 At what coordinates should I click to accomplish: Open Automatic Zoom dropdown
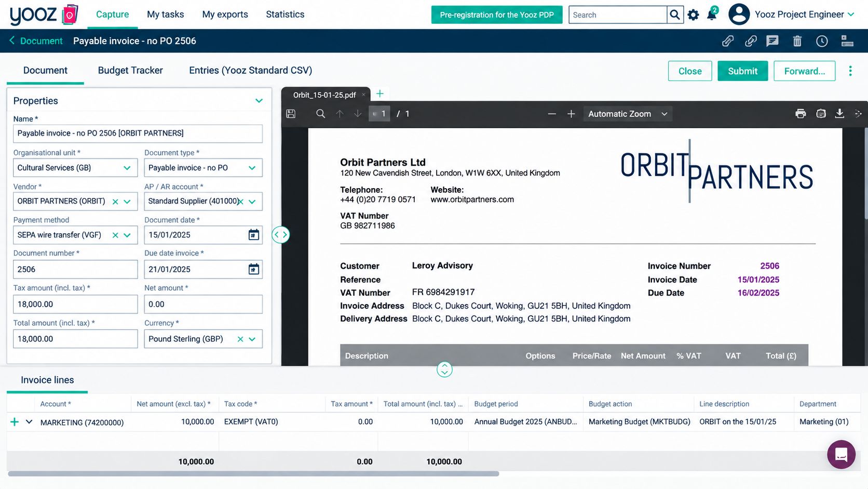[628, 114]
